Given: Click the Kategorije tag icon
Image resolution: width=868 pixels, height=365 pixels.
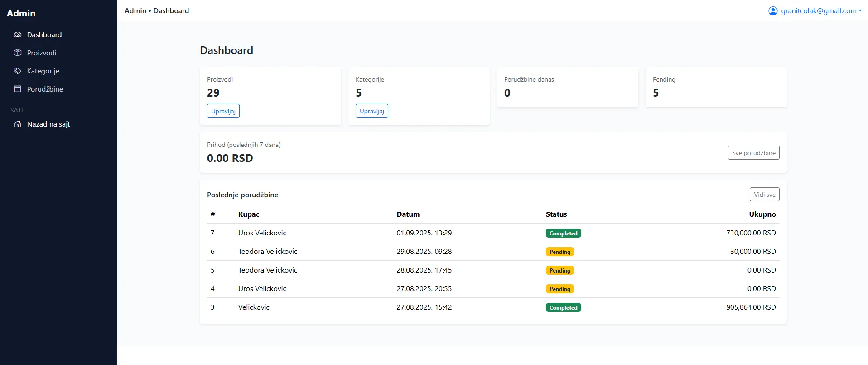Looking at the screenshot, I should pos(18,71).
